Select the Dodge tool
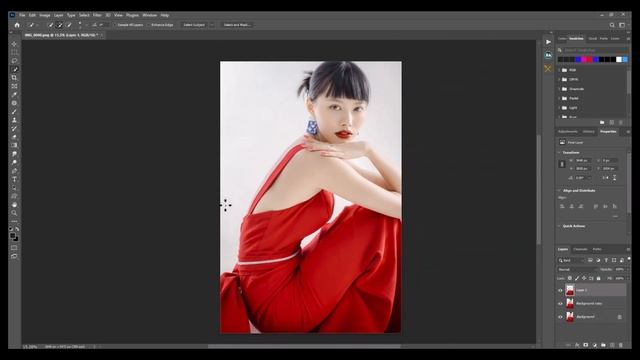Image resolution: width=640 pixels, height=360 pixels. click(14, 162)
